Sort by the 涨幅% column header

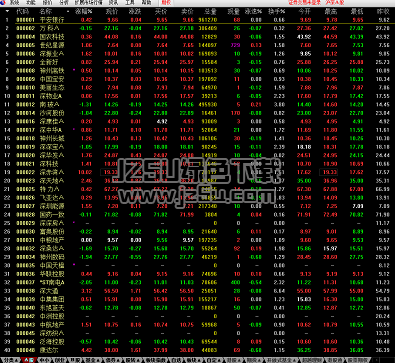[84, 11]
